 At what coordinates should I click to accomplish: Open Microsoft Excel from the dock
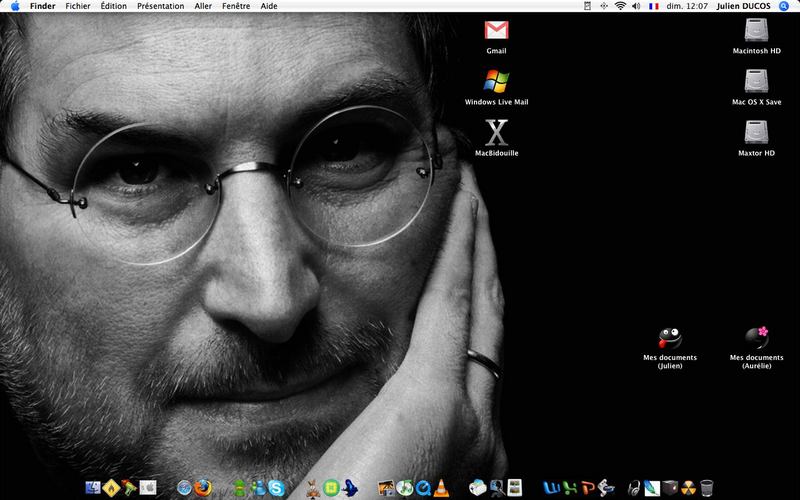[x=569, y=488]
